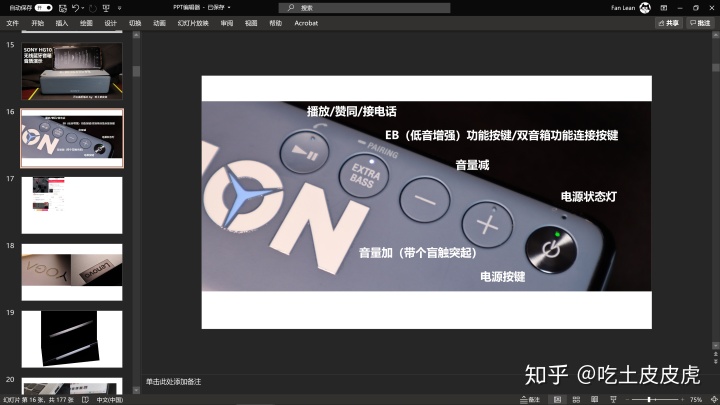The height and width of the screenshot is (405, 720).
Task: Click the thumbnail panel scrollbar handle
Action: [136, 71]
